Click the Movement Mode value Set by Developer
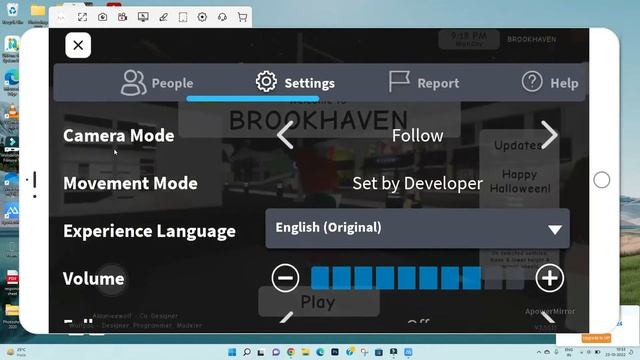 (417, 183)
